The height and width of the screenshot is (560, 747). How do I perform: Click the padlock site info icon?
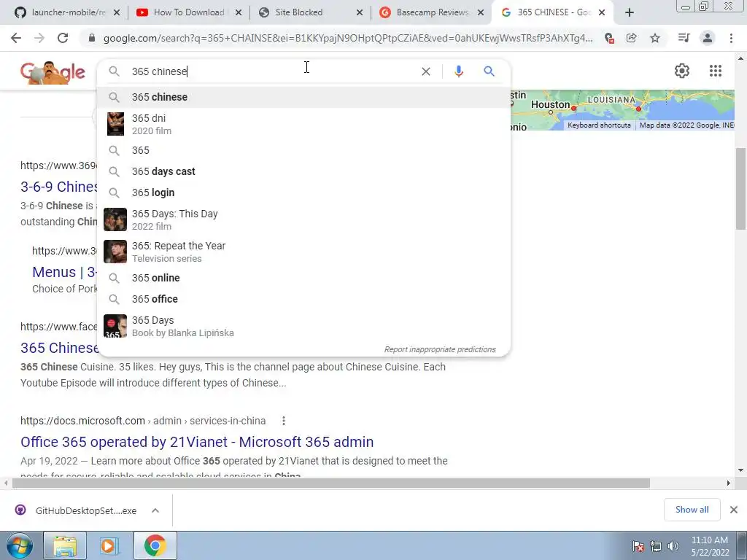coord(92,38)
